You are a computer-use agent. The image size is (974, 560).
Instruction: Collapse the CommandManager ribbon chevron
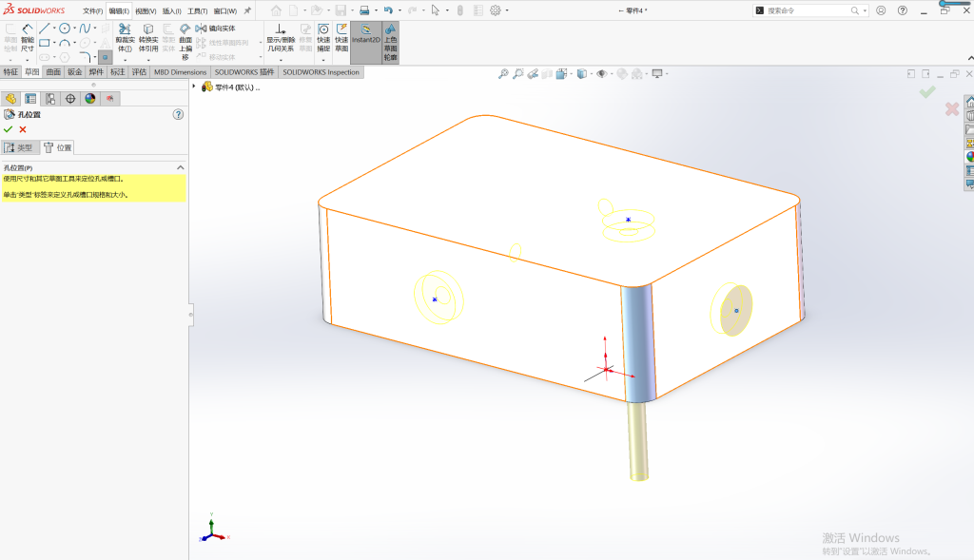(970, 58)
